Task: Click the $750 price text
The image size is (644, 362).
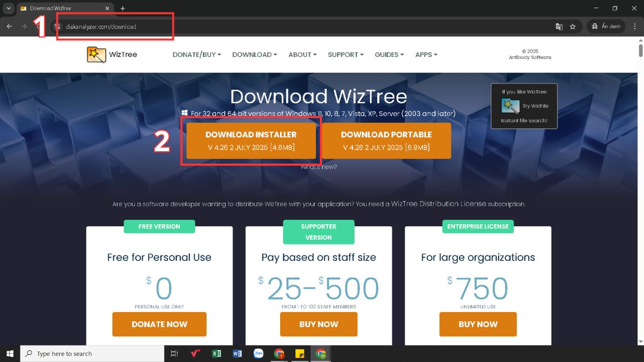Action: tap(478, 289)
